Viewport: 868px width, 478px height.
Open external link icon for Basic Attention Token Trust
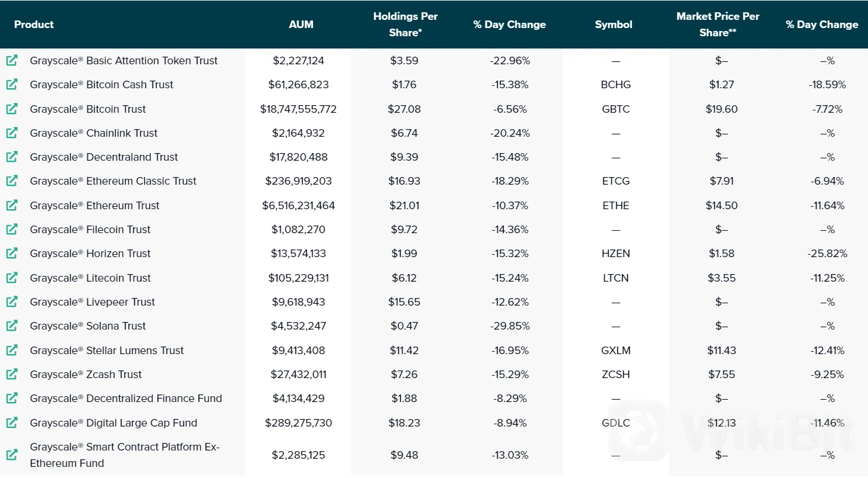point(12,60)
